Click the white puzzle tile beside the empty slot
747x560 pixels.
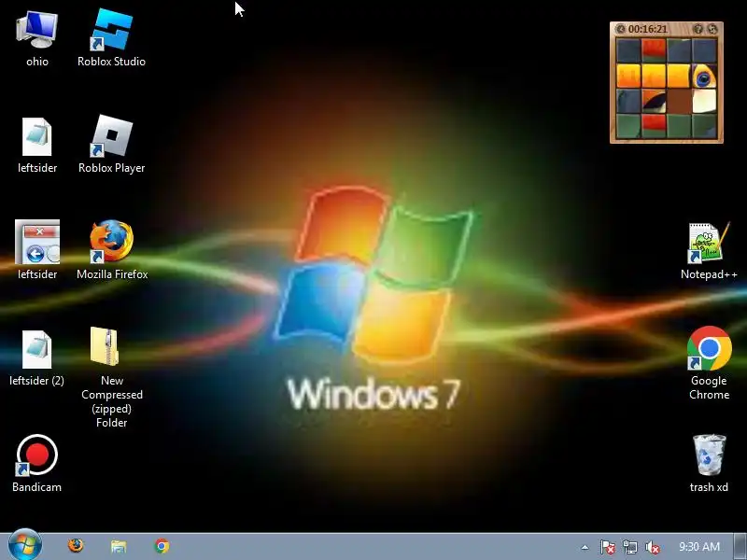[704, 101]
